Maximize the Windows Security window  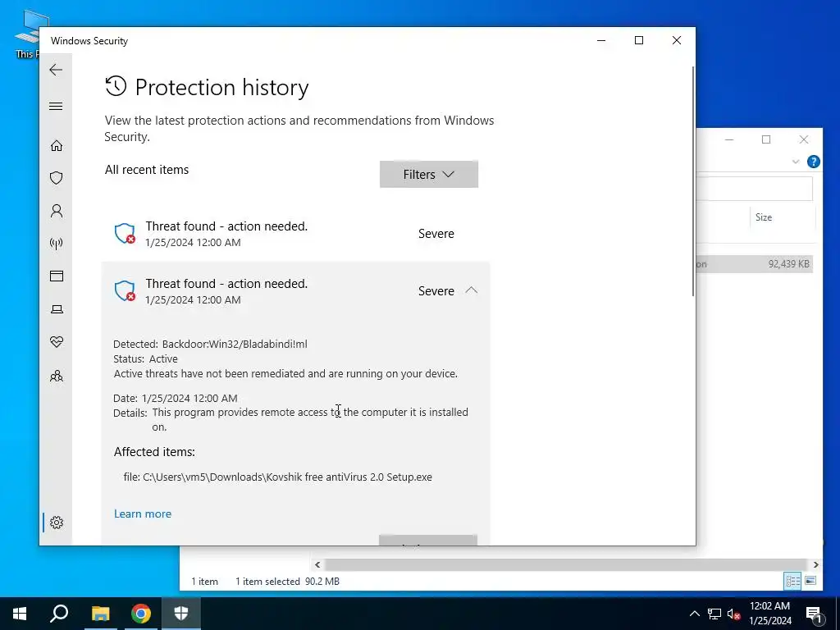(x=638, y=40)
